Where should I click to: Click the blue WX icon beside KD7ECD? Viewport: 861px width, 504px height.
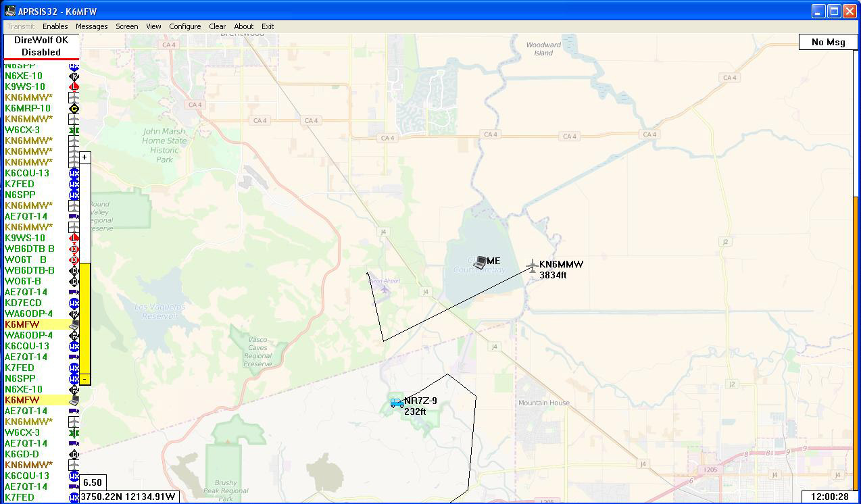pos(74,303)
